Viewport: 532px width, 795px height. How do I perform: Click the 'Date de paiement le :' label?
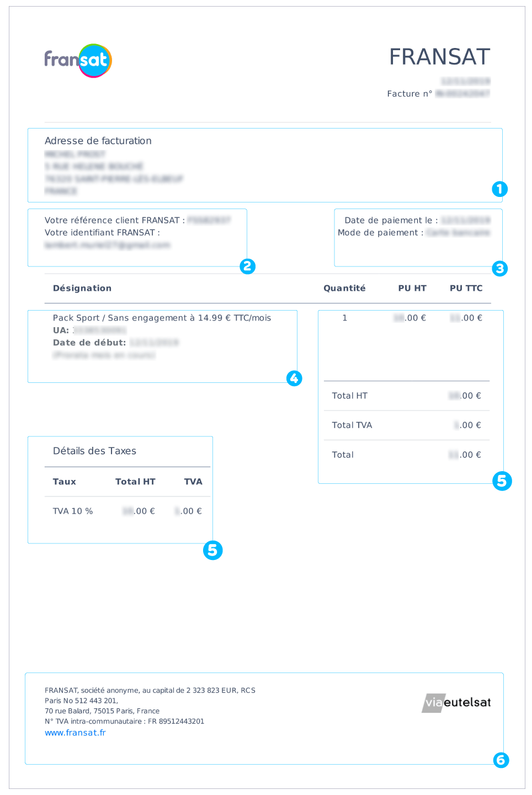pyautogui.click(x=391, y=220)
